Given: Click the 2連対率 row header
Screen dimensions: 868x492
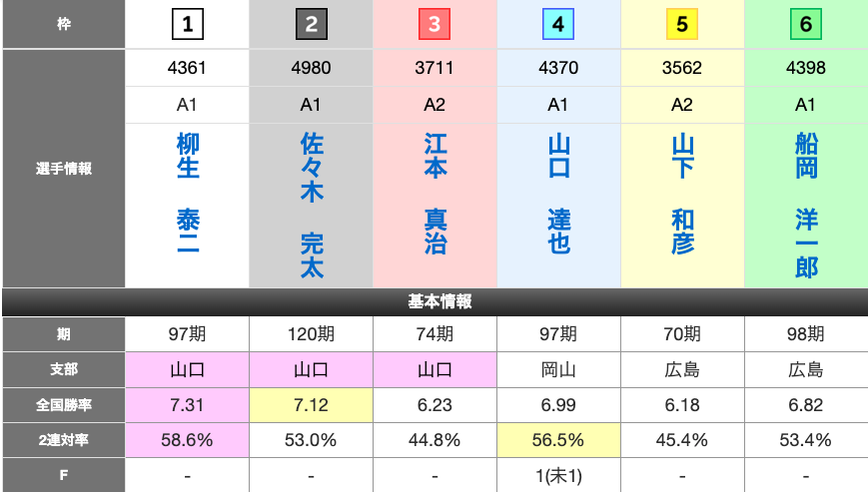Looking at the screenshot, I should point(63,438).
